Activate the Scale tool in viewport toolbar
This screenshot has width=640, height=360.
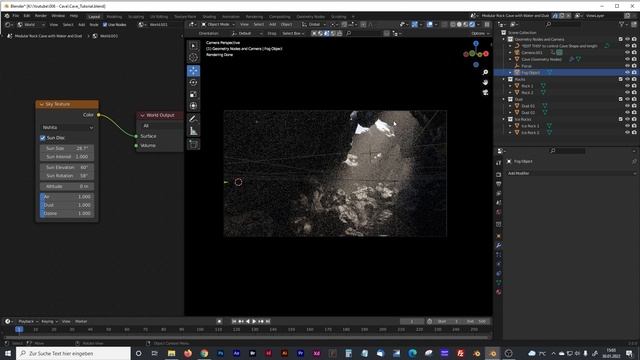(x=193, y=94)
